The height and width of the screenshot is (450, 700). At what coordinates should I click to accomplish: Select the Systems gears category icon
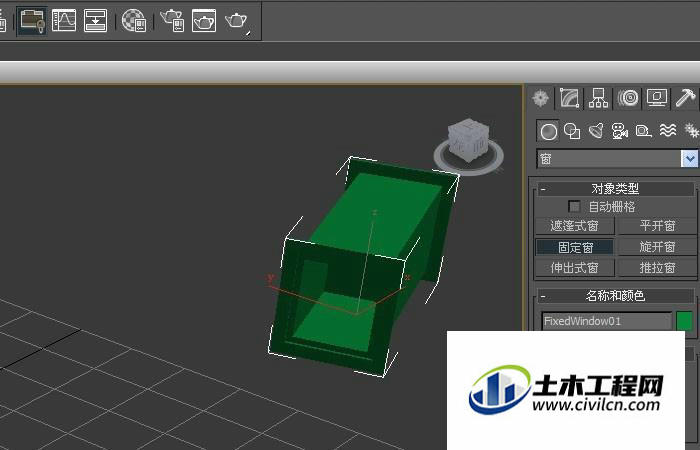click(691, 131)
